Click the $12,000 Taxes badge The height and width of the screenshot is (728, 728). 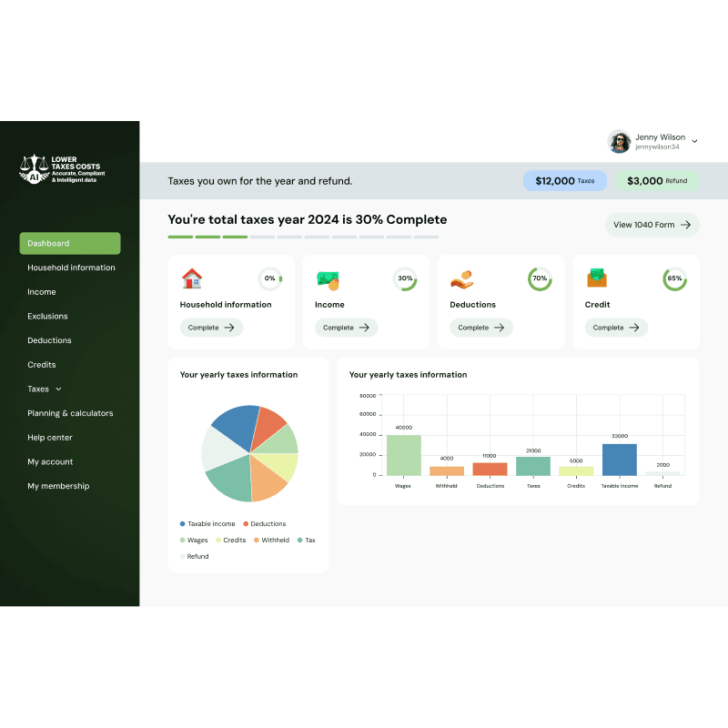565,180
